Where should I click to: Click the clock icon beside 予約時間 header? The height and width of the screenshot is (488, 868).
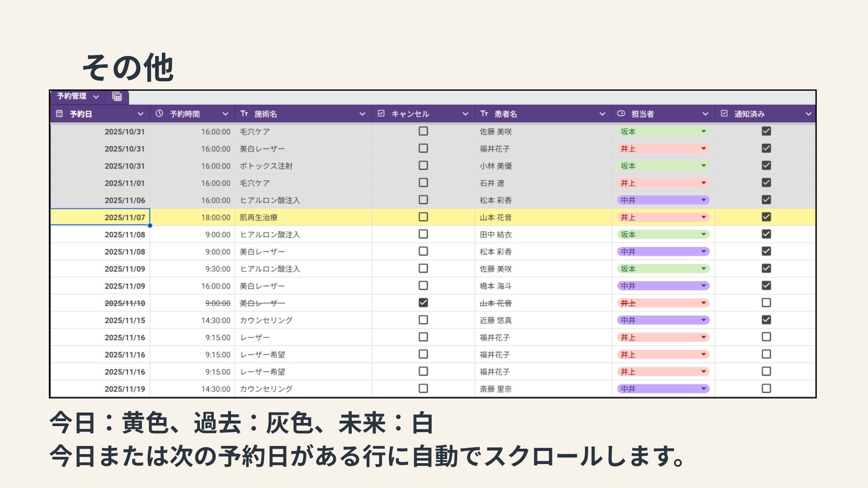click(x=159, y=113)
